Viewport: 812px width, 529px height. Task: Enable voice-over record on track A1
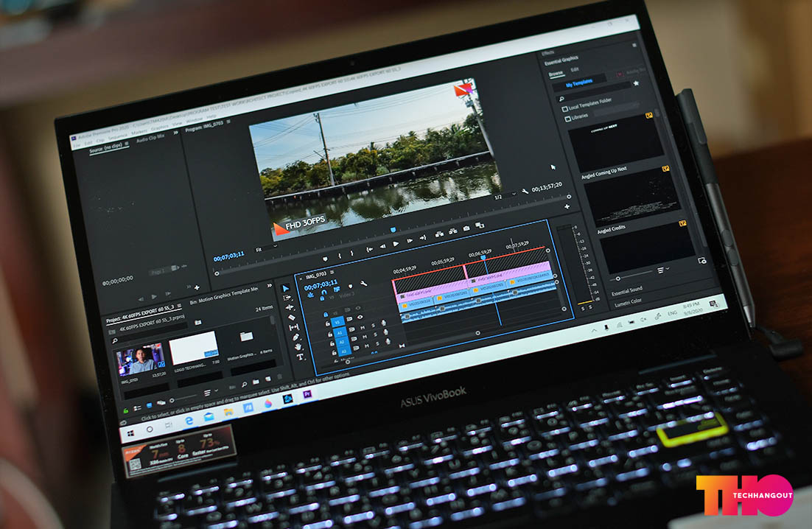tap(383, 323)
